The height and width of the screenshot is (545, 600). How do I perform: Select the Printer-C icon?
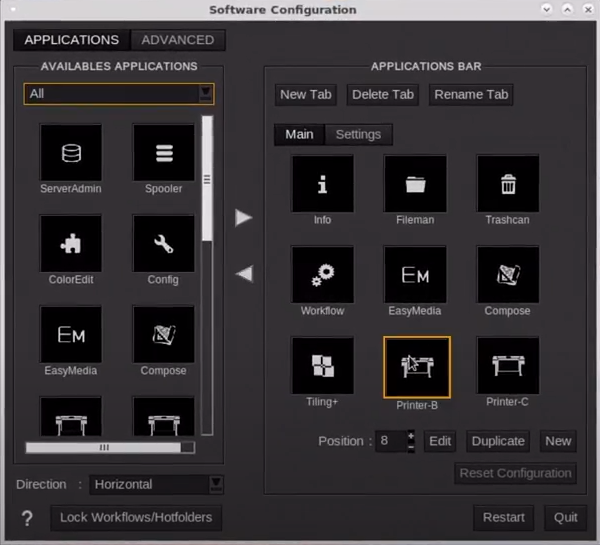[x=508, y=366]
